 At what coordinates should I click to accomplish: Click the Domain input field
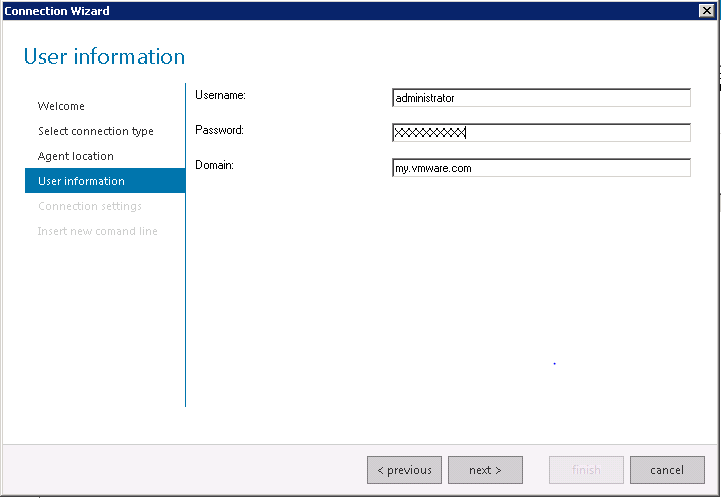[541, 168]
